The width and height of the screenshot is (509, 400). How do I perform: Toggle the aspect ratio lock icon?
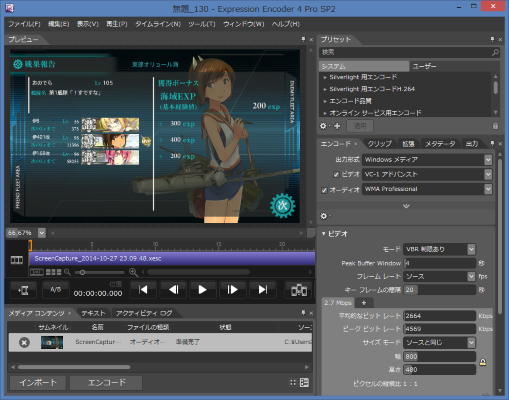(483, 362)
